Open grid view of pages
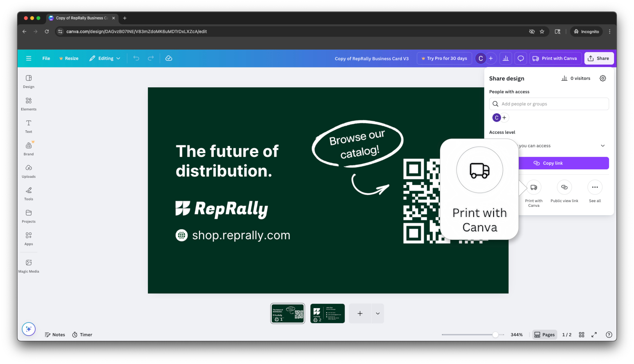The image size is (634, 364). point(581,335)
